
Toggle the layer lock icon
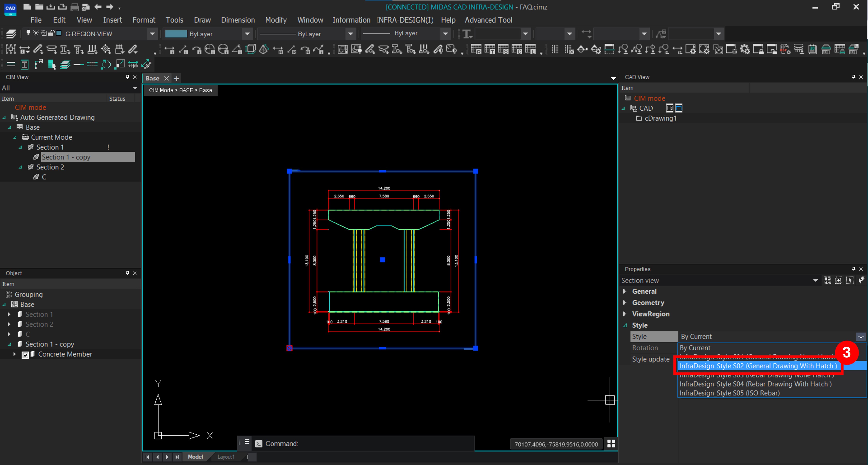click(51, 33)
